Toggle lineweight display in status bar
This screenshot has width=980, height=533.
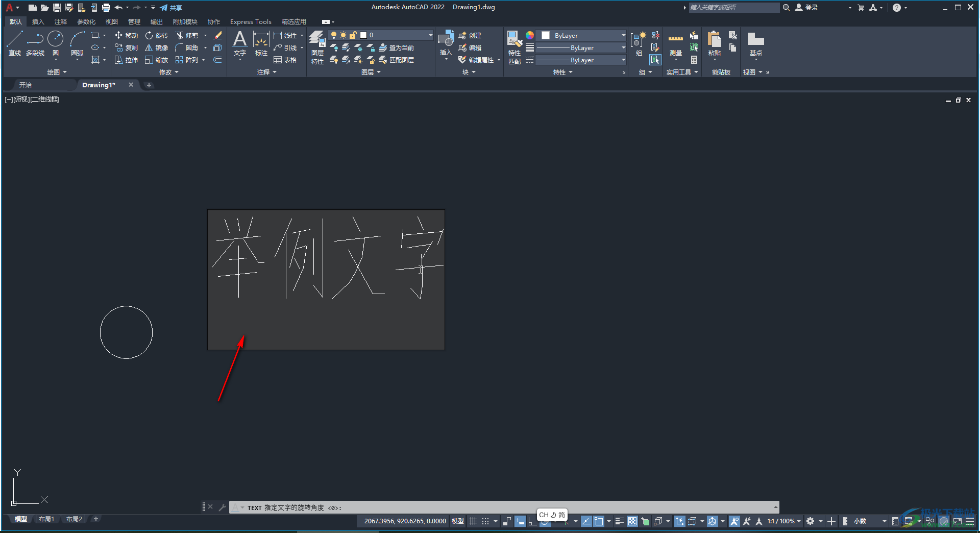620,521
